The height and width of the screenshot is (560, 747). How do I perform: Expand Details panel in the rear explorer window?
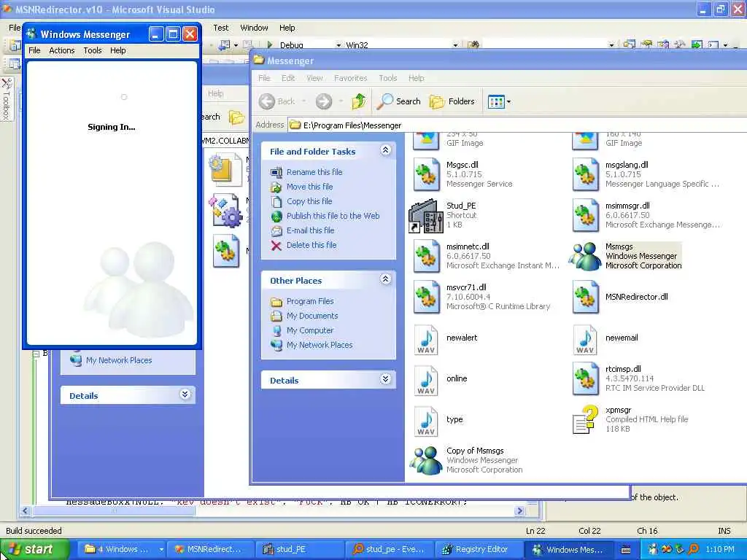click(x=185, y=394)
